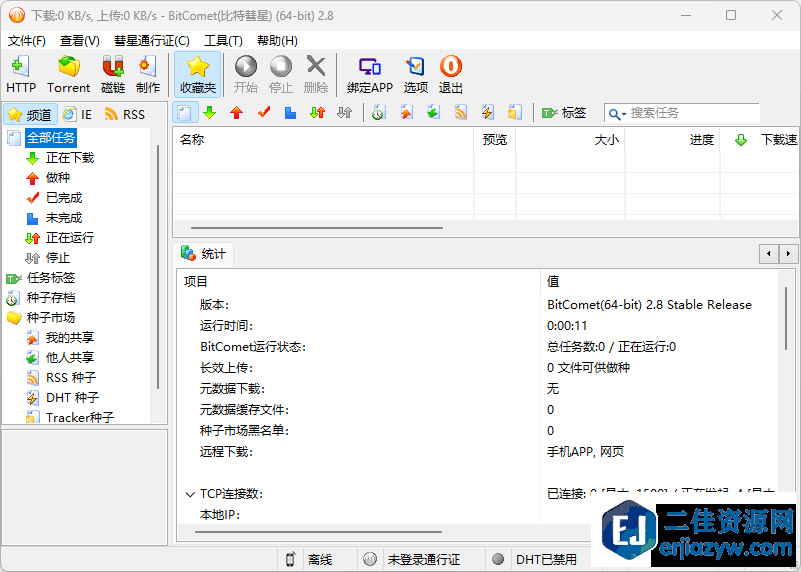
Task: Select 种子市场 folder in the sidebar
Action: [x=51, y=318]
